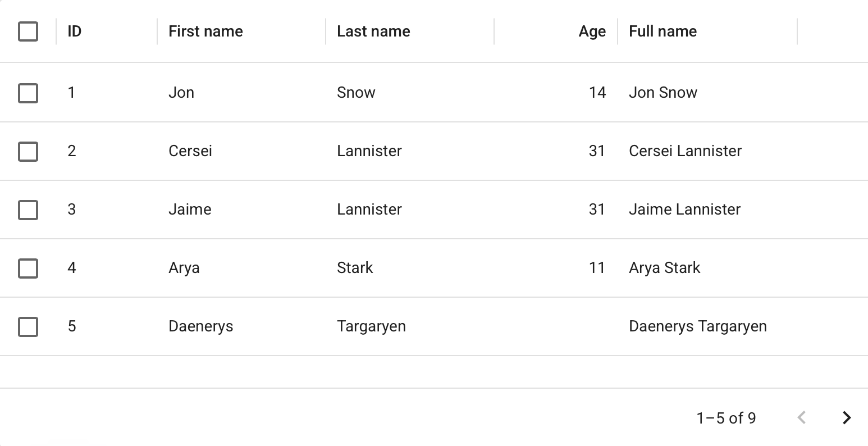Viewport: 868px width, 446px height.
Task: Mark the Daenerys Targaryen row checkbox
Action: click(x=28, y=326)
